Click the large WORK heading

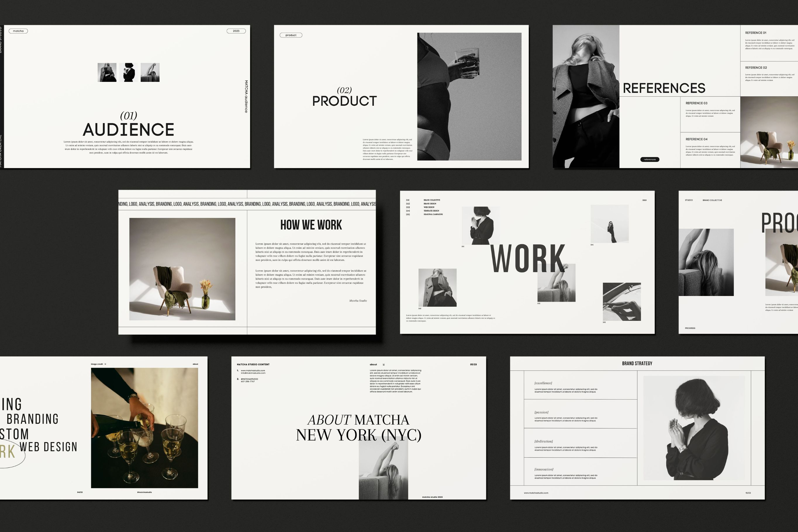[x=528, y=259]
